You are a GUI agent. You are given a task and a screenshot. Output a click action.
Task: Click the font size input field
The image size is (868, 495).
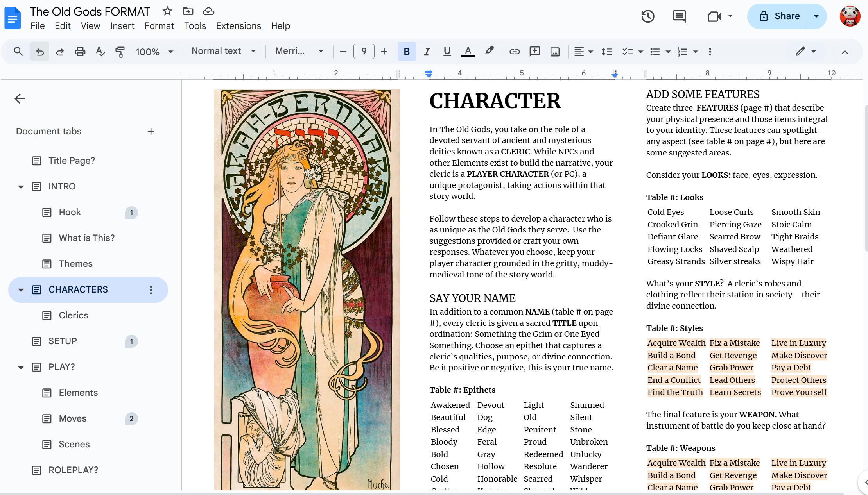coord(364,51)
